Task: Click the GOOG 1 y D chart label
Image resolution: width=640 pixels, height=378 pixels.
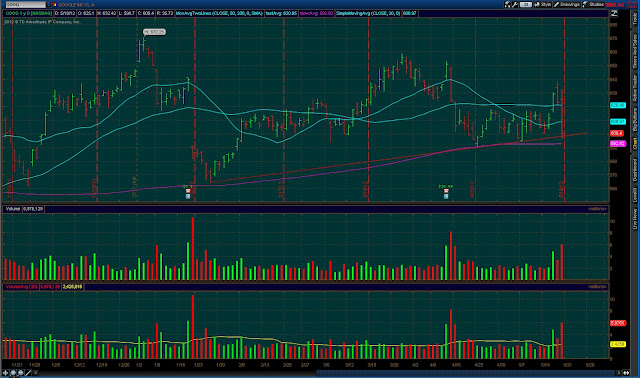Action: (x=28, y=13)
